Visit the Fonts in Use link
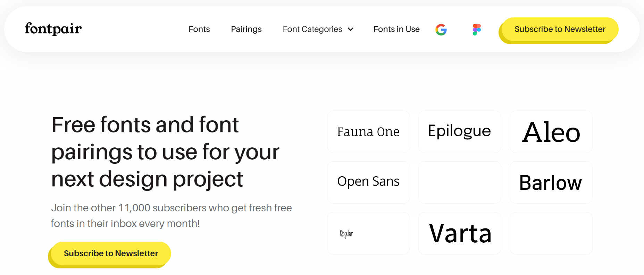Image resolution: width=644 pixels, height=275 pixels. coord(396,29)
